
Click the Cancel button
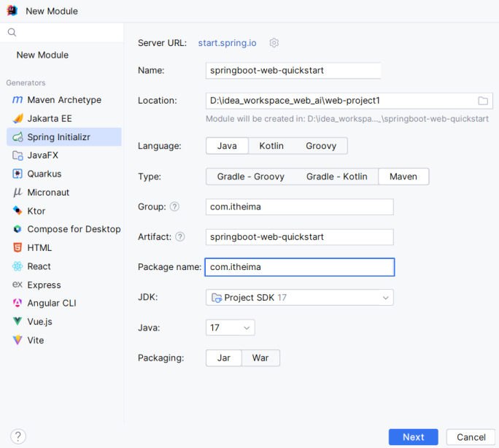[471, 437]
